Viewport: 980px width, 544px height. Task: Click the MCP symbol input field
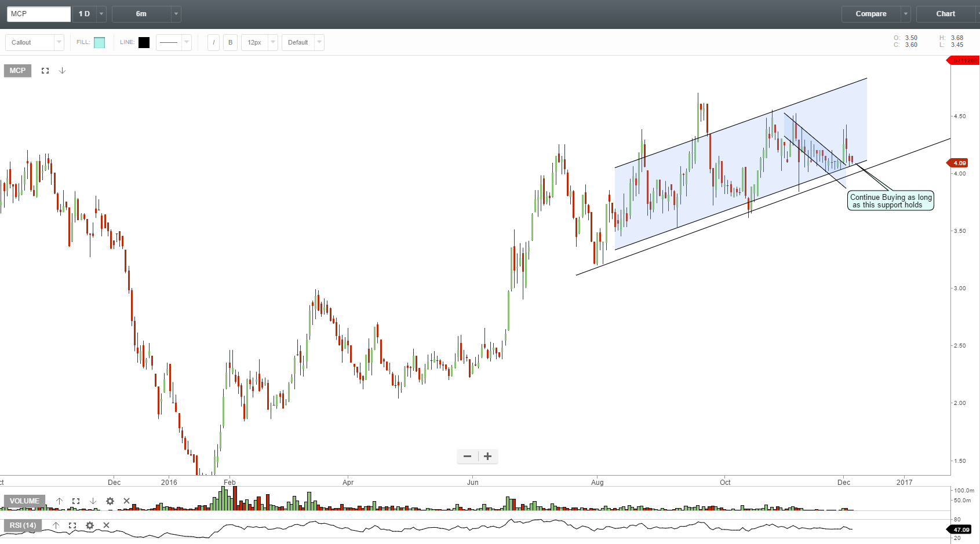pyautogui.click(x=38, y=13)
